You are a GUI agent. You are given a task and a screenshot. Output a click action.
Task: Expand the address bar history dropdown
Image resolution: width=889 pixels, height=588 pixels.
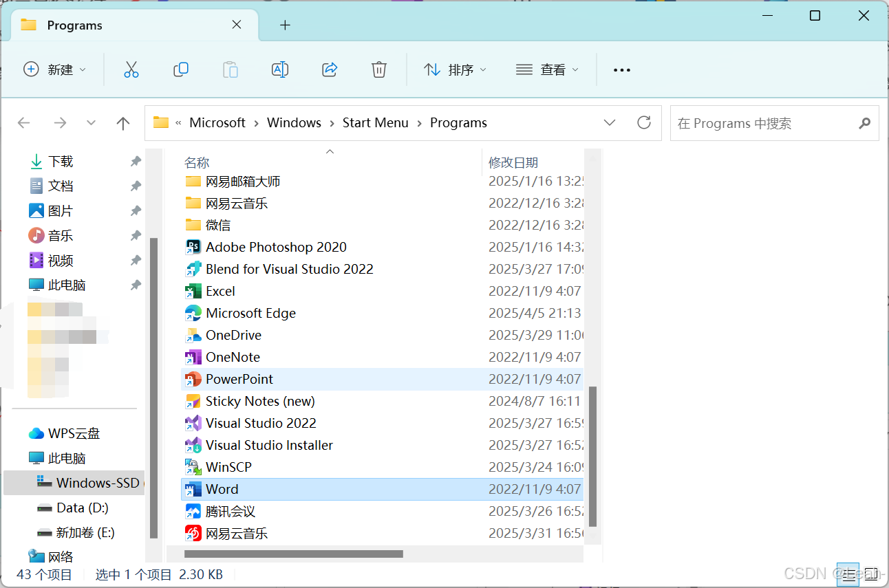(610, 122)
